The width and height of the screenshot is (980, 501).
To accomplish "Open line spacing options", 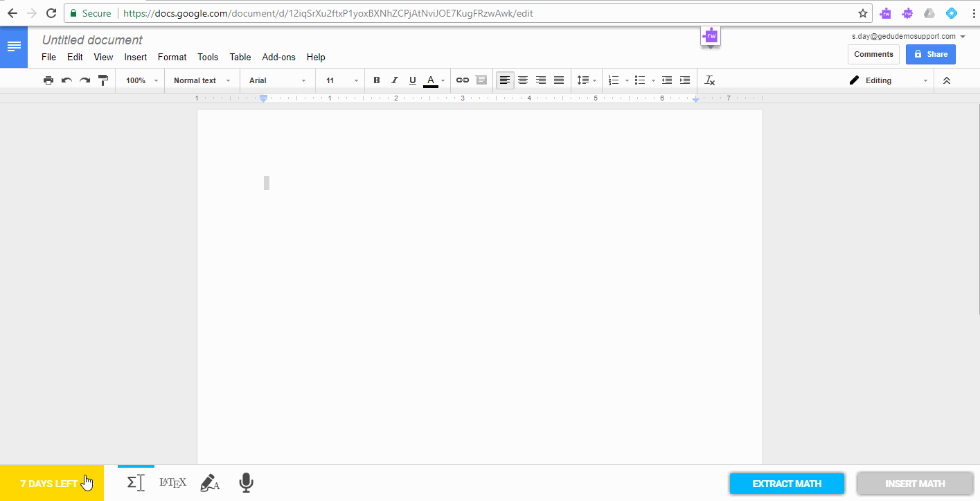I will (x=587, y=80).
